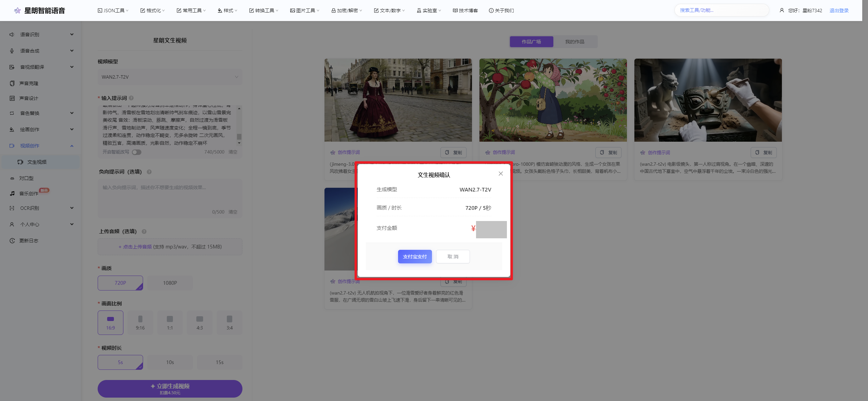This screenshot has height=401, width=868.
Task: Open the 图片工具 menu
Action: coord(305,11)
